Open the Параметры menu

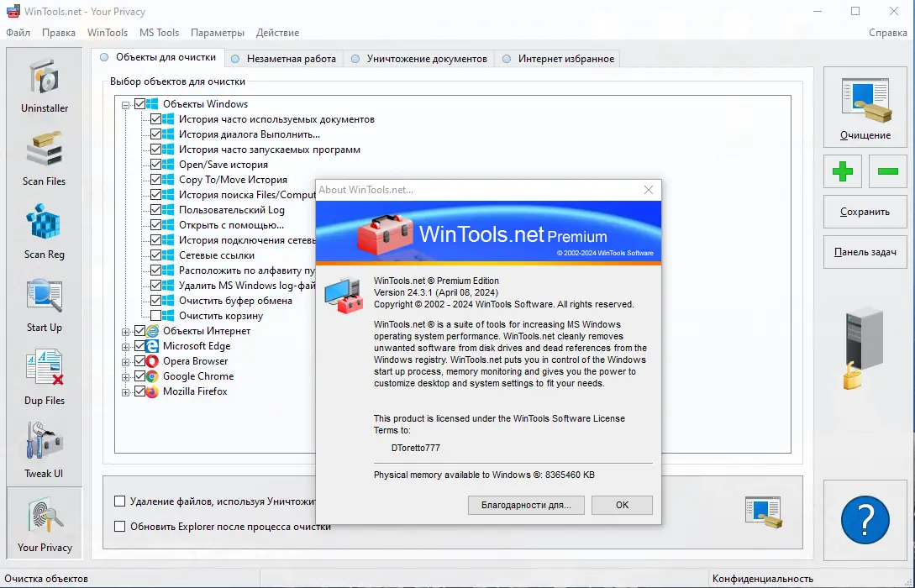pyautogui.click(x=218, y=33)
